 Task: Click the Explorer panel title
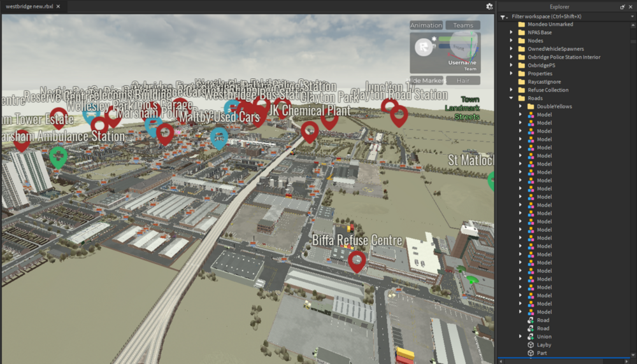(x=559, y=7)
